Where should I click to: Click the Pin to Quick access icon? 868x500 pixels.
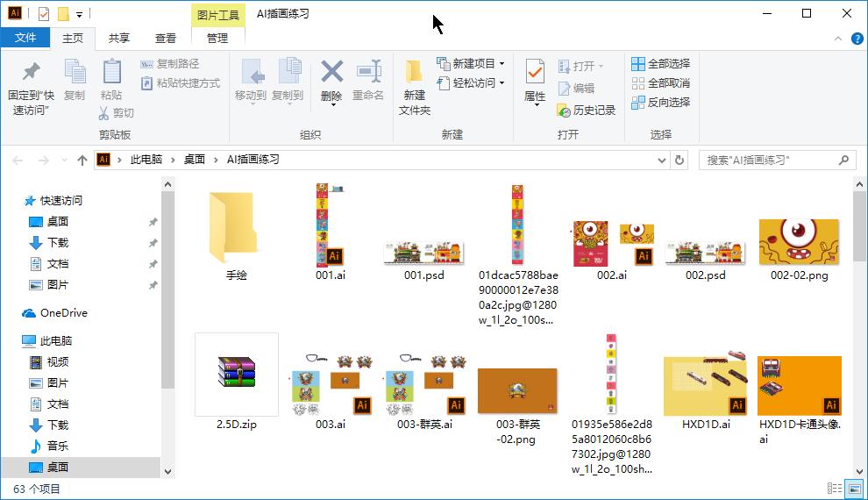pos(31,72)
